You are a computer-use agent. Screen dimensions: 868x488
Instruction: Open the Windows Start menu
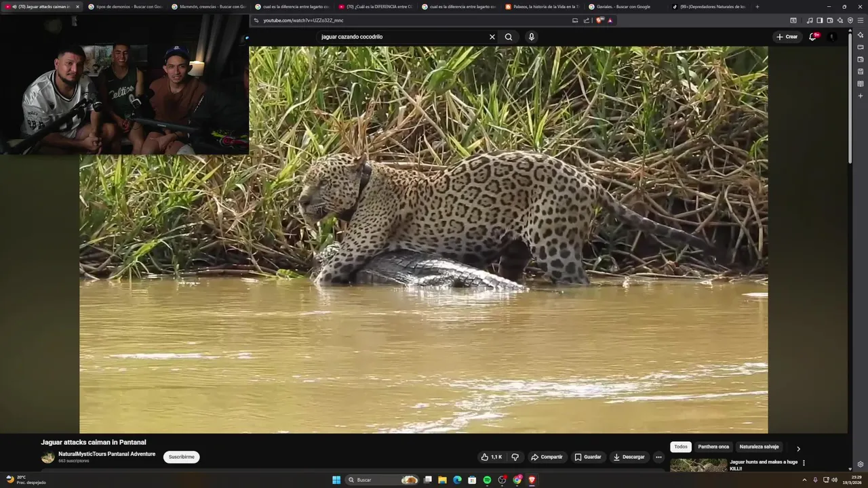click(x=336, y=480)
